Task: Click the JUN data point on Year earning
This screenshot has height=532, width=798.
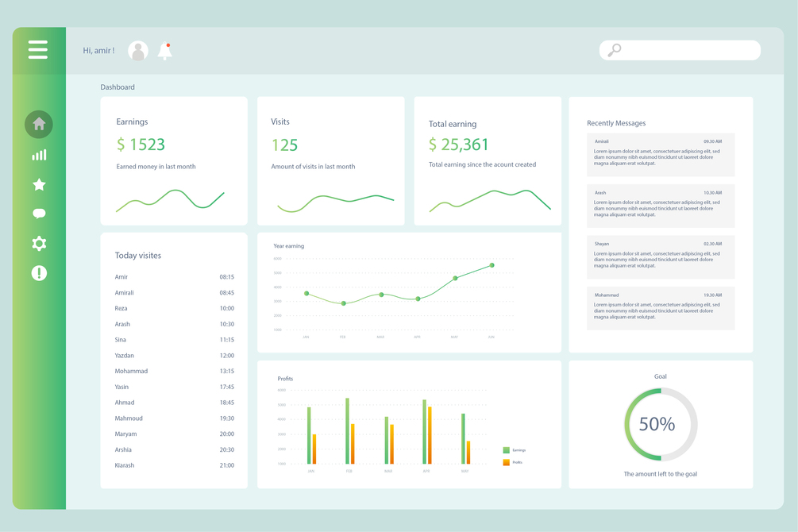Action: 492,265
